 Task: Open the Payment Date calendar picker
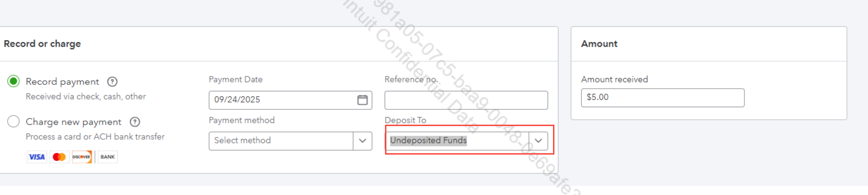362,100
